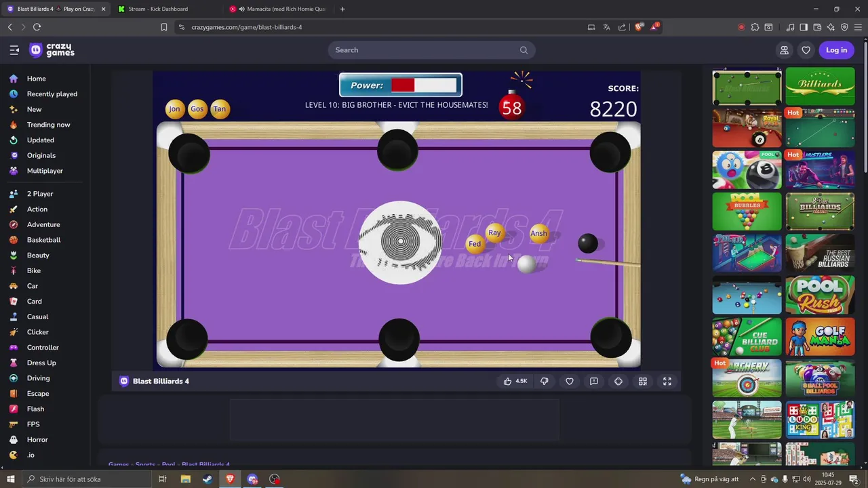Open The Best Russian Billiards thumbnail

pyautogui.click(x=820, y=253)
